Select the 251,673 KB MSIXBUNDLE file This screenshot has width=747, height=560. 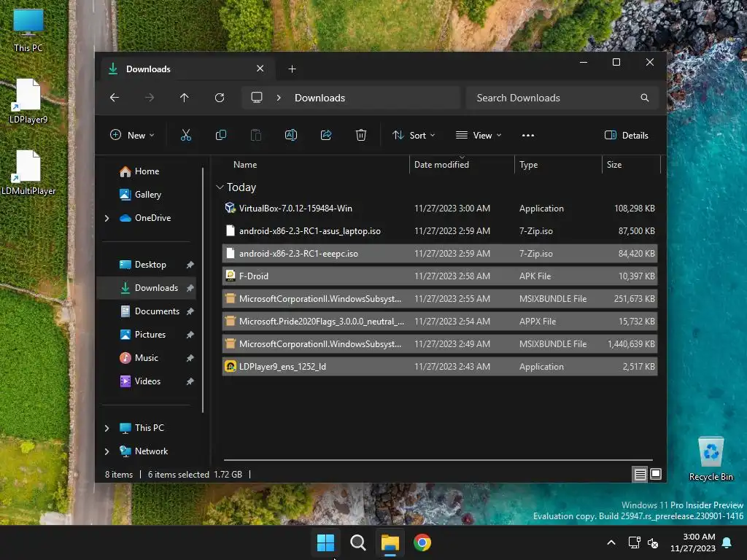440,298
